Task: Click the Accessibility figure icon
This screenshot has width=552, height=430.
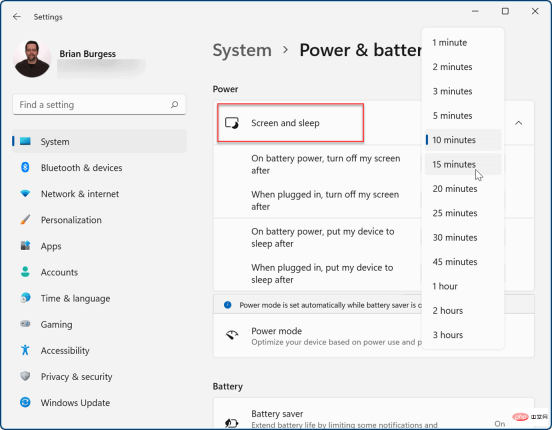Action: pos(25,350)
